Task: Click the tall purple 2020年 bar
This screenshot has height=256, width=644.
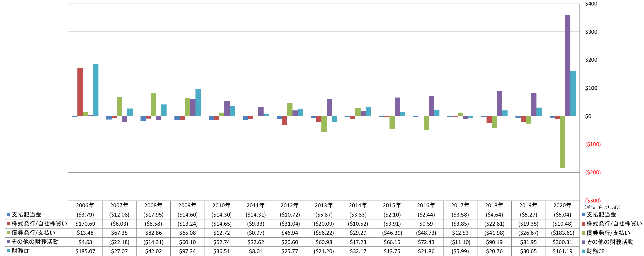Action: (568, 65)
